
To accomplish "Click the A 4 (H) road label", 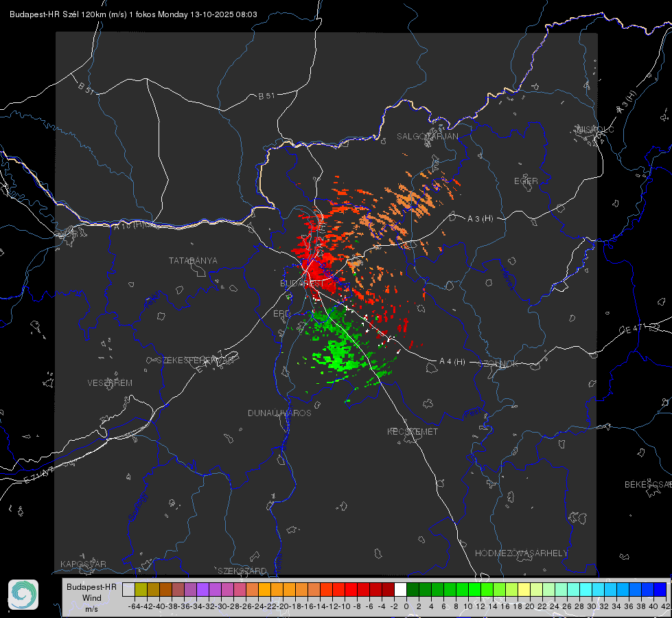I will [452, 362].
